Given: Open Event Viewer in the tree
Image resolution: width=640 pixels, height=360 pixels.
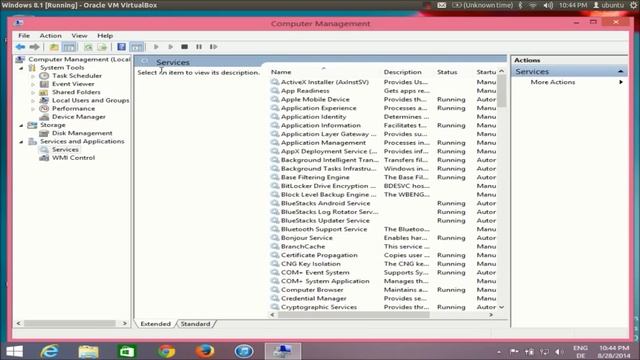Looking at the screenshot, I should (x=73, y=84).
